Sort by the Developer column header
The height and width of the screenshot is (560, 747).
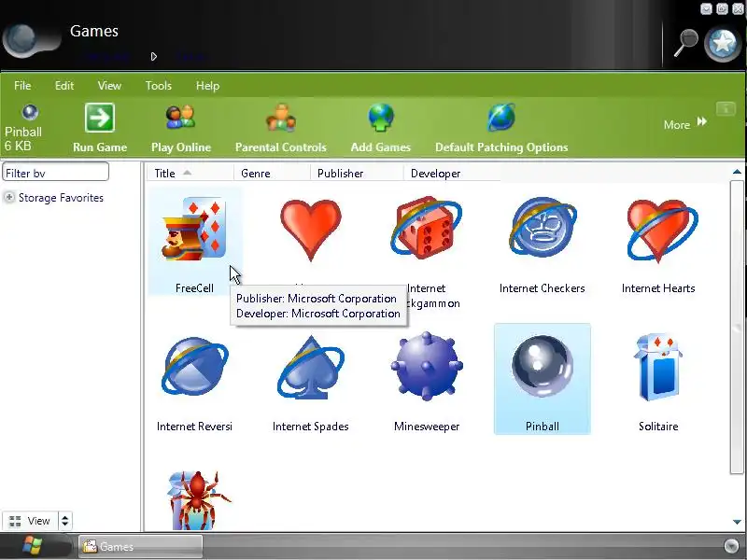tap(452, 174)
